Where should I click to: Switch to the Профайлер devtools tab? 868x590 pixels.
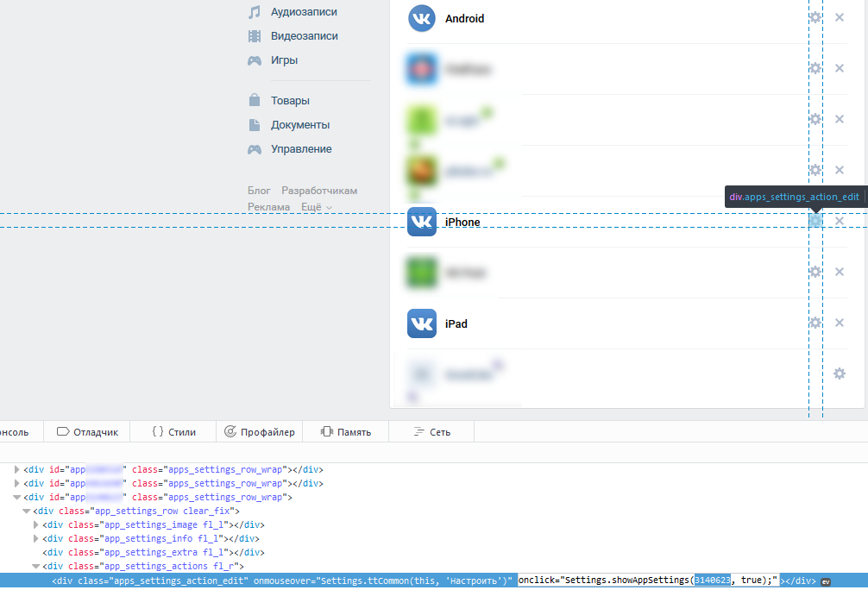[260, 431]
